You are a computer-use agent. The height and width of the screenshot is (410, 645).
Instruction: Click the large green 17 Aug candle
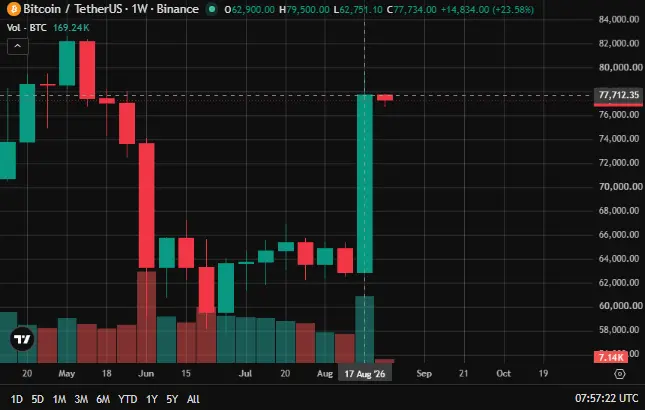(x=365, y=183)
